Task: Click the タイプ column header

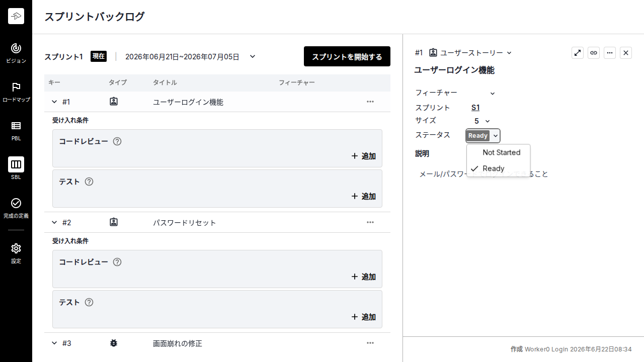Action: 118,82
